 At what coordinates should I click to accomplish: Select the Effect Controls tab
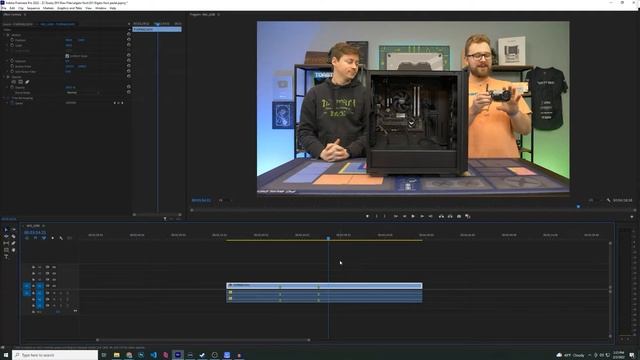(12, 15)
